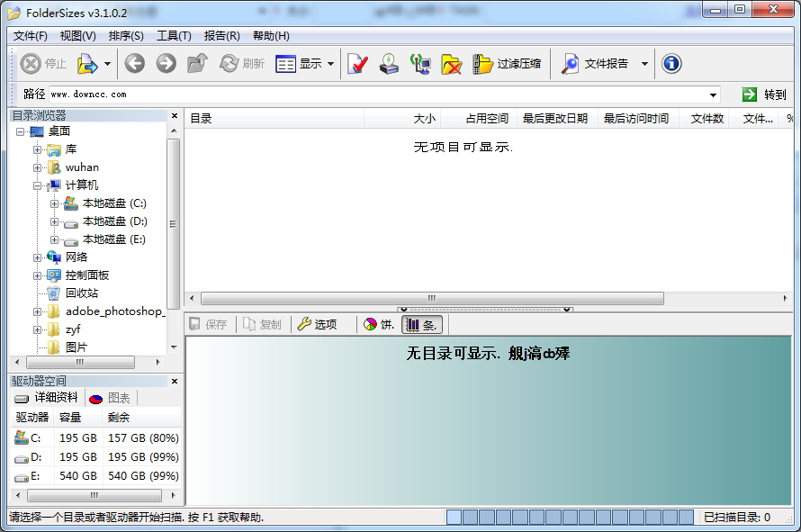The height and width of the screenshot is (532, 801).
Task: Expand the 本地磁盘 (C:) tree node
Action: point(57,203)
